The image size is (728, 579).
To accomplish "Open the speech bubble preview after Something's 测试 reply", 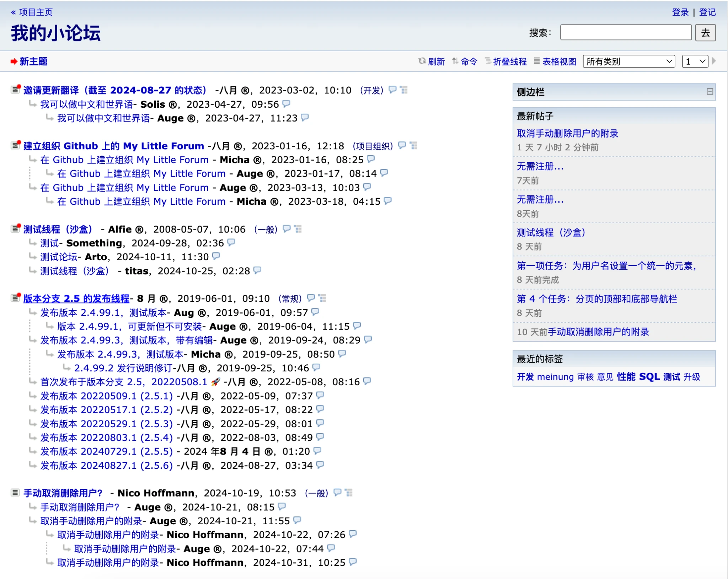I will pyautogui.click(x=231, y=242).
